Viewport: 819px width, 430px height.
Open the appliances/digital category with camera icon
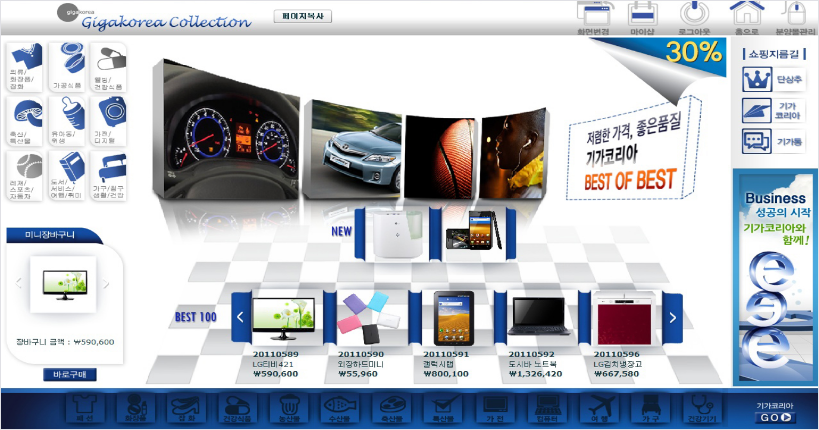109,121
